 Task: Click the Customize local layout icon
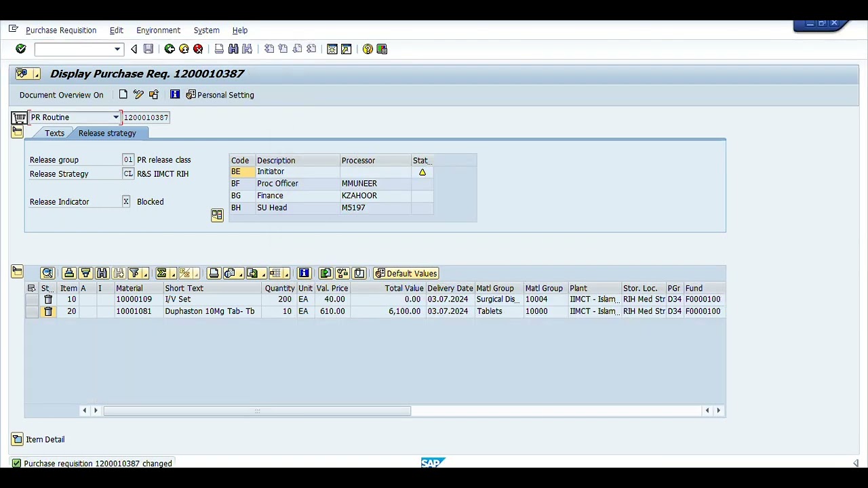(382, 49)
